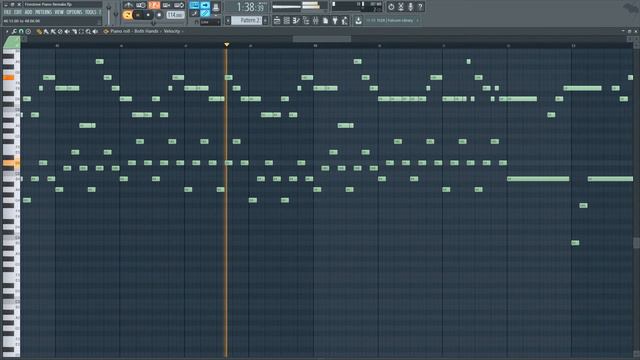Viewport: 640px width, 360px height.
Task: Select the Paint brush tool
Action: pyautogui.click(x=46, y=31)
